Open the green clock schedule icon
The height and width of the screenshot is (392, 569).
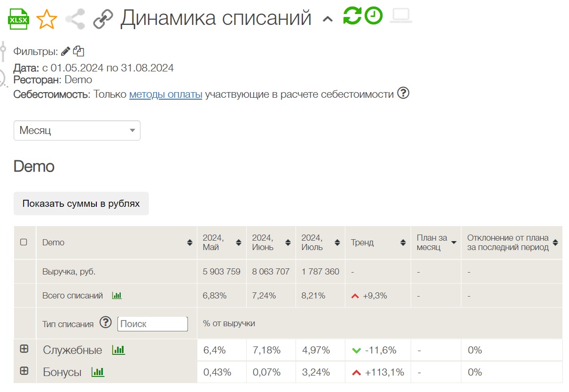pyautogui.click(x=374, y=16)
